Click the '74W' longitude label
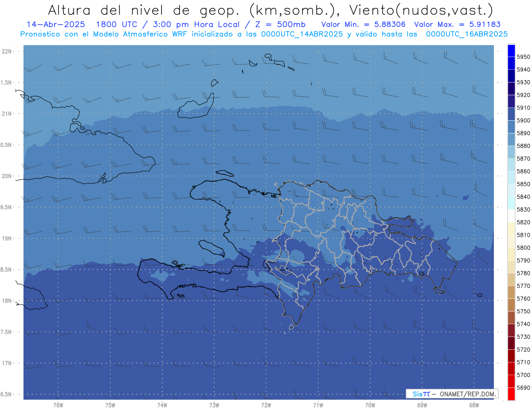 tap(162, 405)
